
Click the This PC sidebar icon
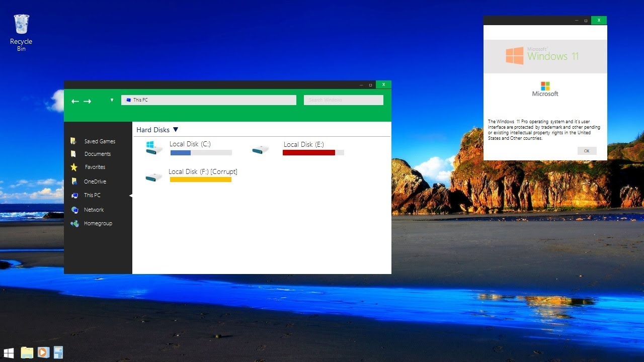(x=74, y=196)
